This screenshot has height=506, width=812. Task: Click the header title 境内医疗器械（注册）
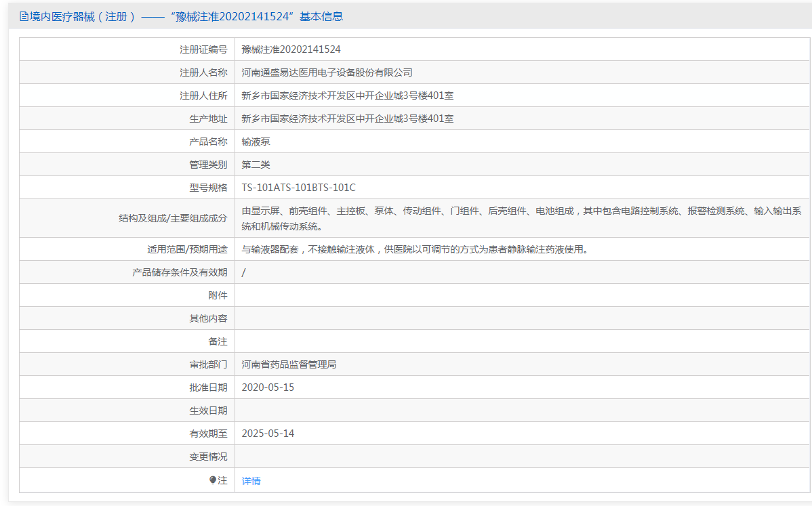[83, 16]
